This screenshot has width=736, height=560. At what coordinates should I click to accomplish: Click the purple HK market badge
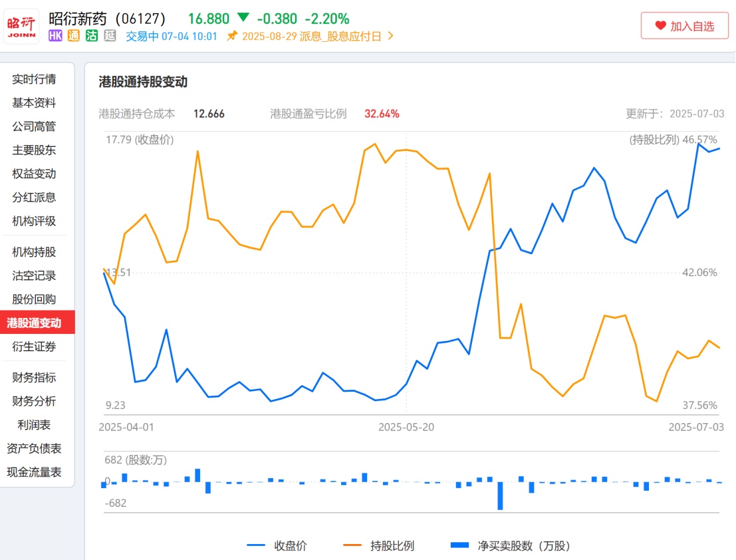55,36
